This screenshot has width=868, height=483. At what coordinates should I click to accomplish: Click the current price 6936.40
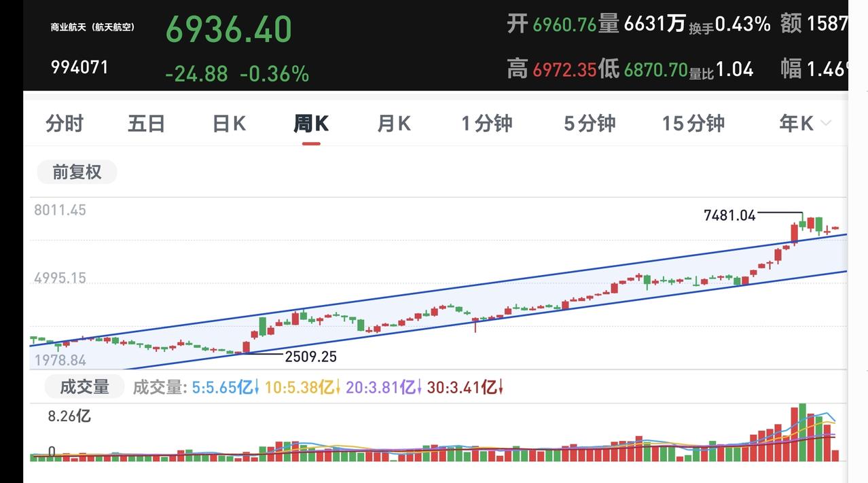[229, 29]
